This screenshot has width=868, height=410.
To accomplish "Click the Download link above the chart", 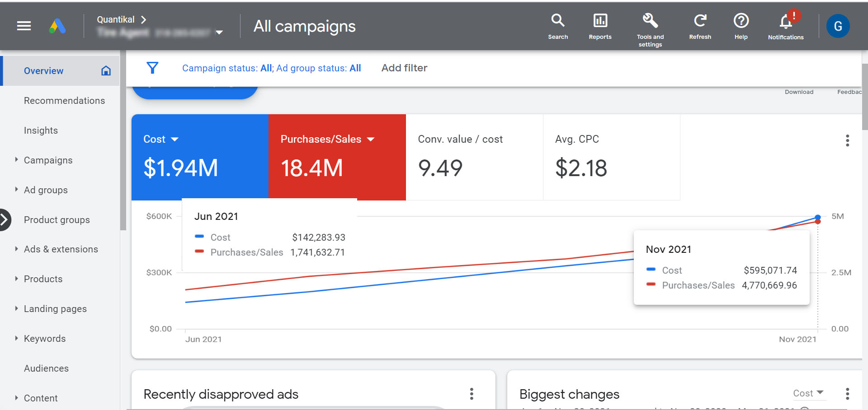I will (x=799, y=92).
